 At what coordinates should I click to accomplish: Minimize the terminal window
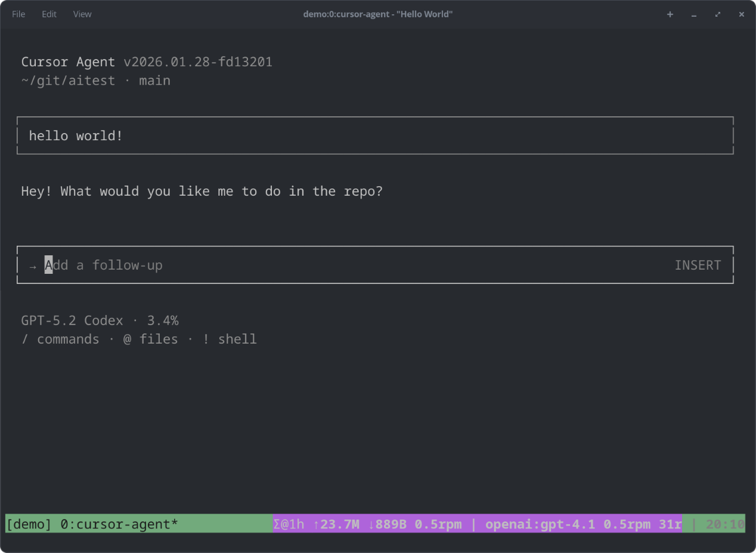694,14
